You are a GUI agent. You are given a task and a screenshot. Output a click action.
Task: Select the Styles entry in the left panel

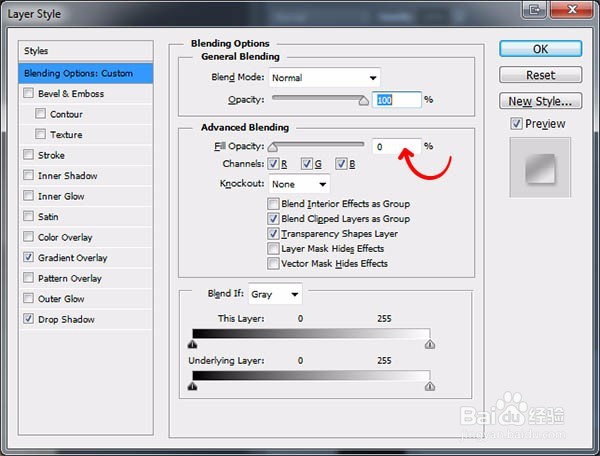click(x=86, y=51)
